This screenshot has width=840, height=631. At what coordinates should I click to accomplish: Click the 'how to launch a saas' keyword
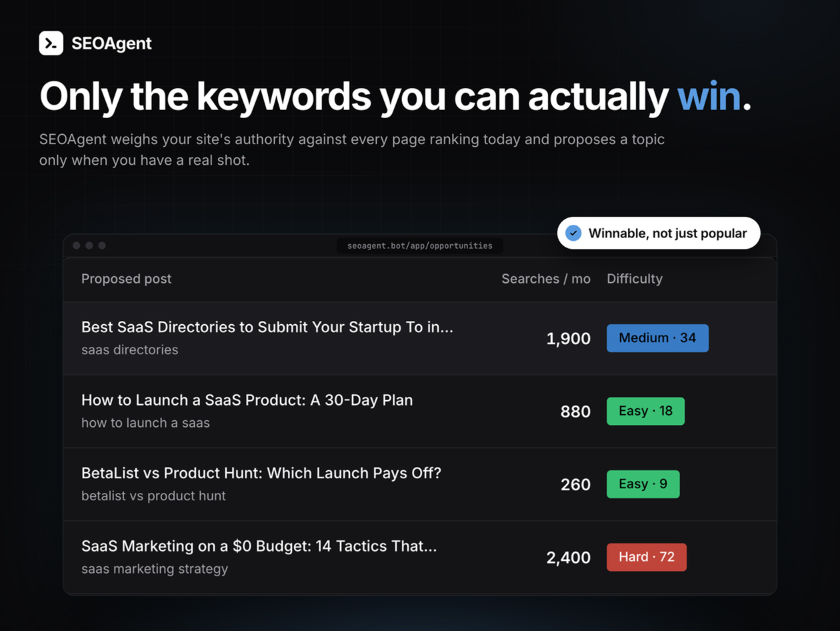click(x=145, y=423)
